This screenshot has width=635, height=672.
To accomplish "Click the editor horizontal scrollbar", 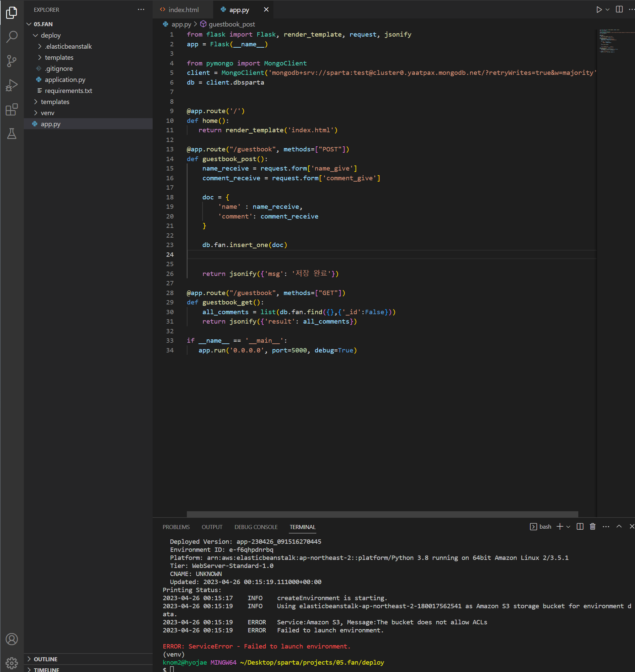I will tap(382, 514).
